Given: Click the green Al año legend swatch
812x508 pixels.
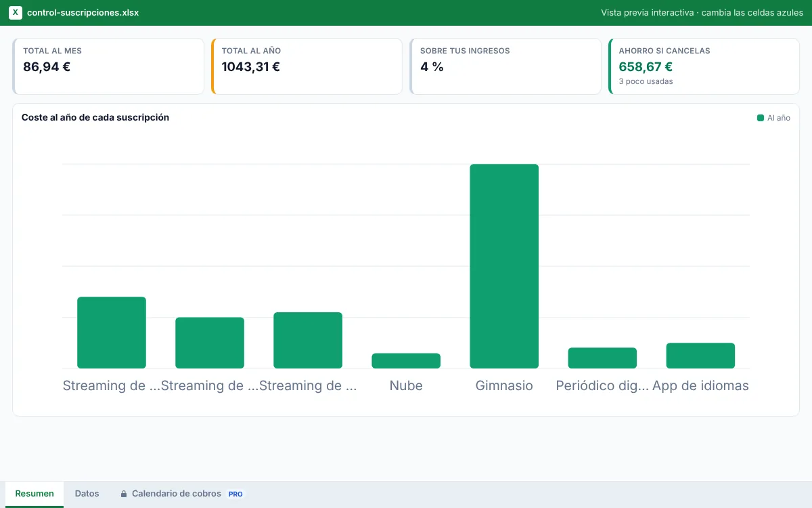Looking at the screenshot, I should (761, 118).
